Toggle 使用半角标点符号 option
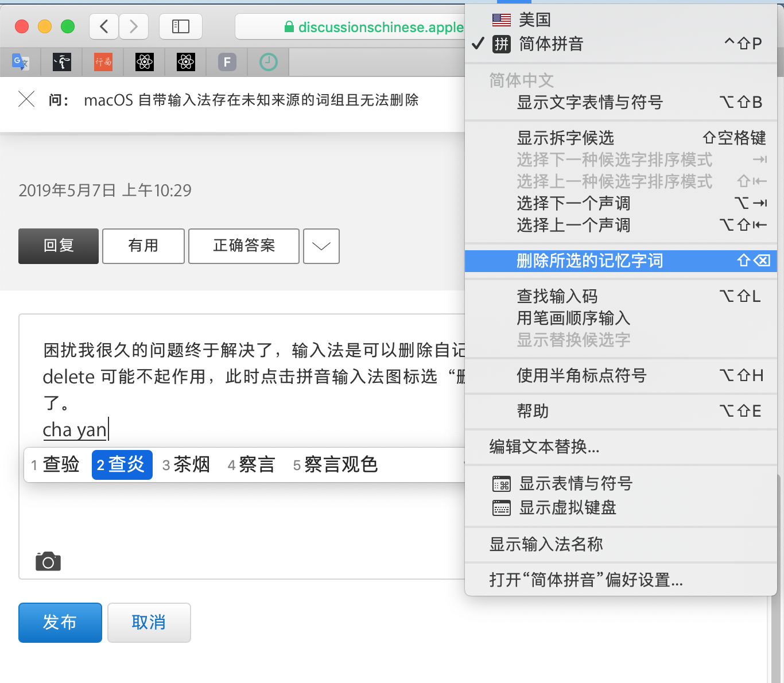Image resolution: width=784 pixels, height=683 pixels. click(581, 375)
